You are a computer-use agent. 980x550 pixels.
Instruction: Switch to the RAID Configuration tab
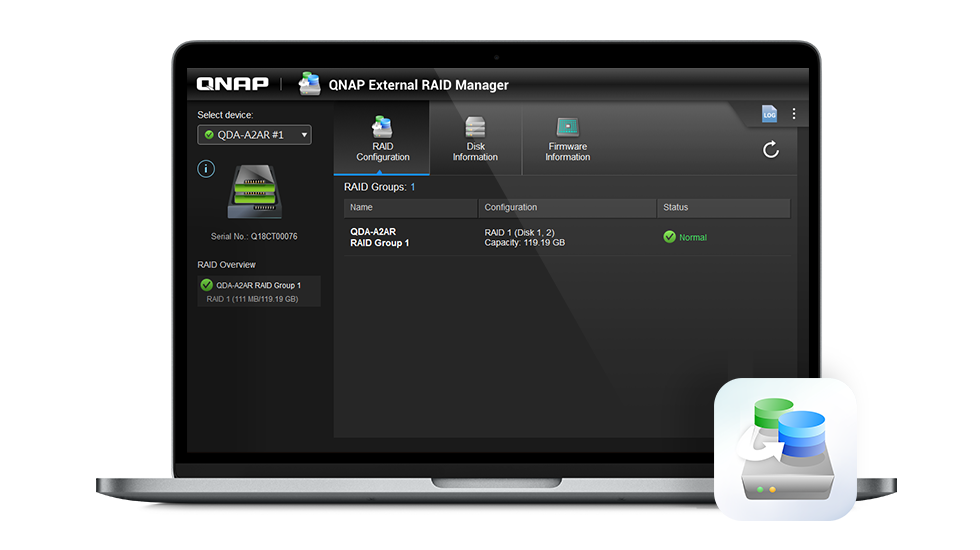coord(382,139)
